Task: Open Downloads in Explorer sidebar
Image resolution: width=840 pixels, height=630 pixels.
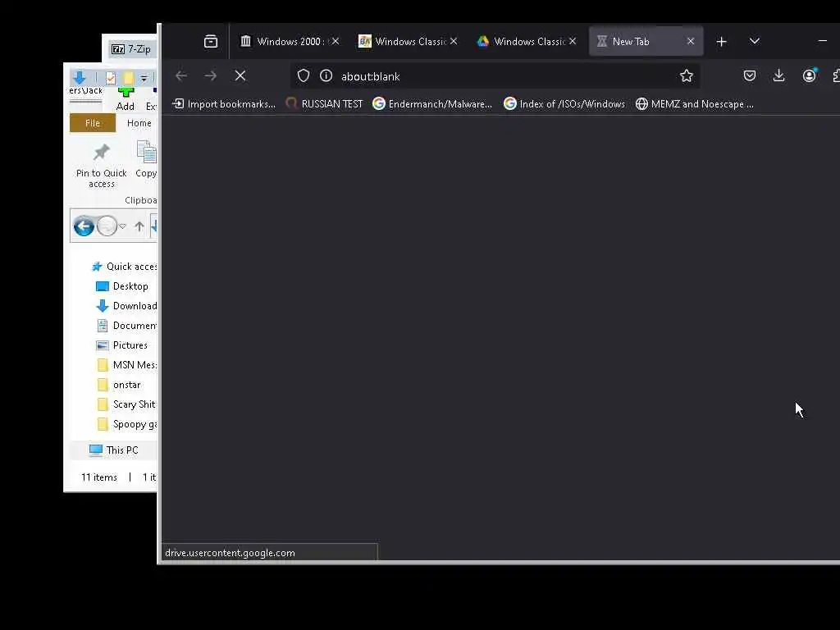Action: [x=126, y=306]
